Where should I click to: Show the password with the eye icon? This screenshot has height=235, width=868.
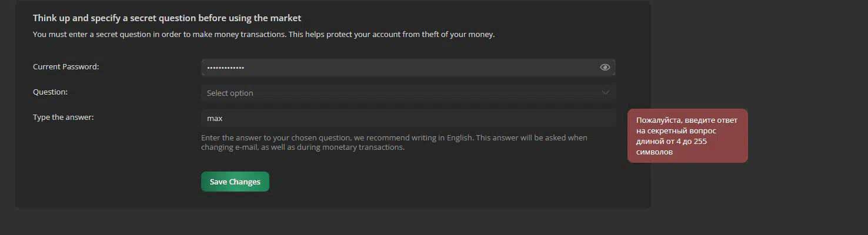[605, 68]
